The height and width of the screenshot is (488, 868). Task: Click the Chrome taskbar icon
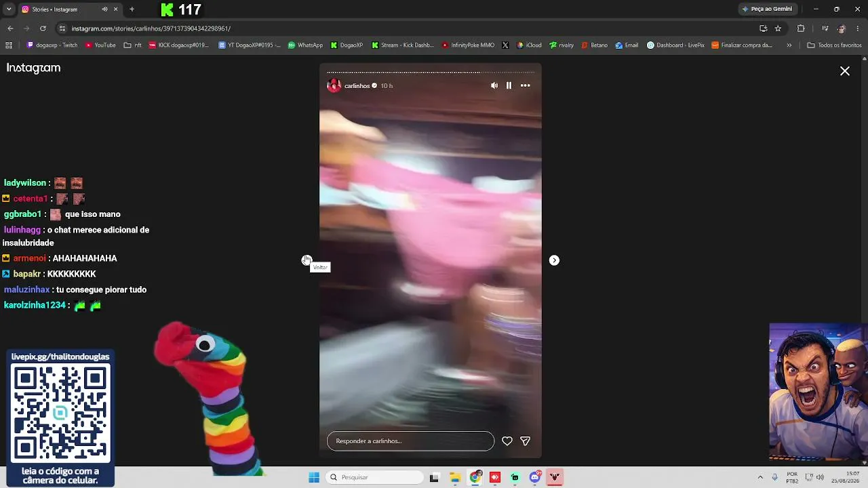point(475,477)
